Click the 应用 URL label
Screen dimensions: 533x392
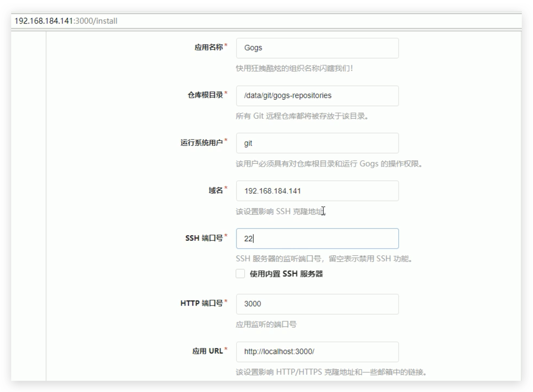coord(207,351)
